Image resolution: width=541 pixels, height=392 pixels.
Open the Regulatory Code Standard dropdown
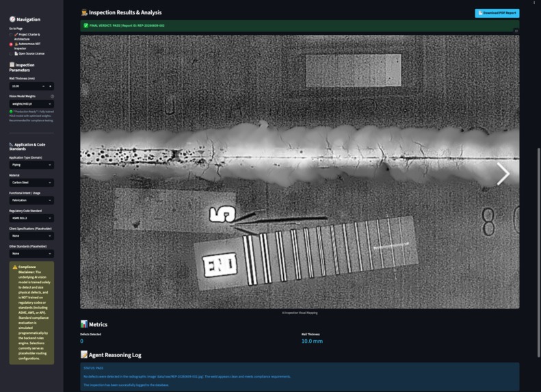[31, 218]
